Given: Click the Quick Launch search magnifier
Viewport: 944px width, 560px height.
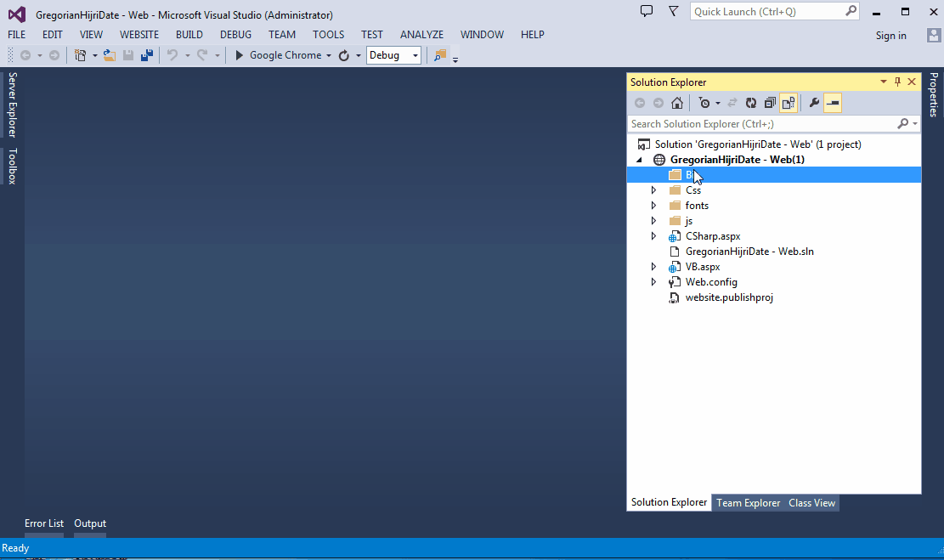Looking at the screenshot, I should (851, 11).
